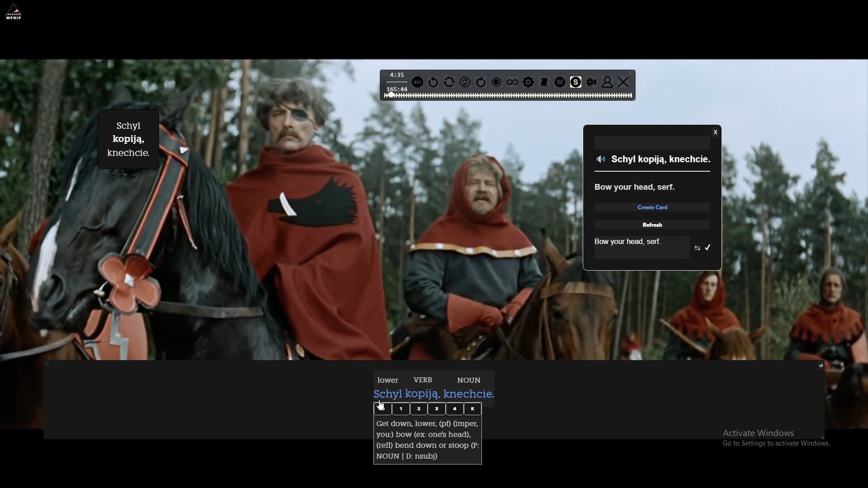The image size is (868, 488).
Task: Select the K known-word button
Action: (x=472, y=409)
